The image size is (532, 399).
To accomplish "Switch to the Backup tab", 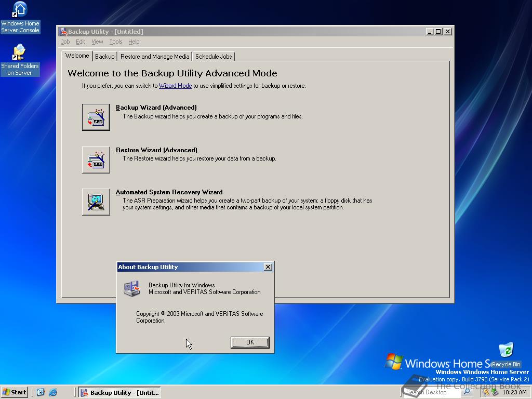I will (x=104, y=57).
